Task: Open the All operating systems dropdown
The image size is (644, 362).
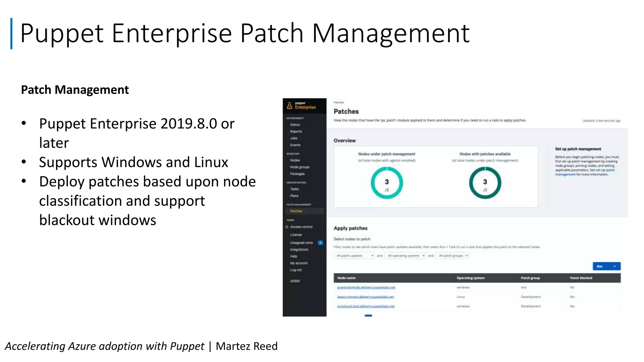Action: (406, 256)
